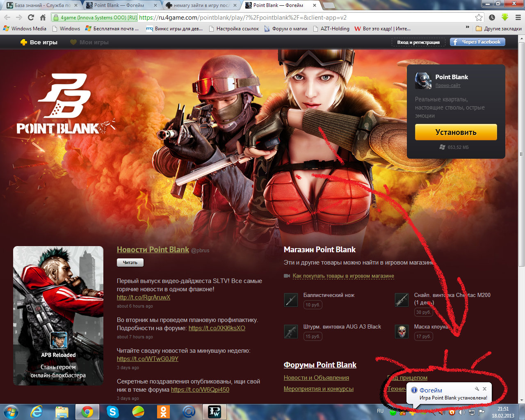Open the AZT-Holding bookmark
Viewport: 525px width, 420px height.
point(331,29)
